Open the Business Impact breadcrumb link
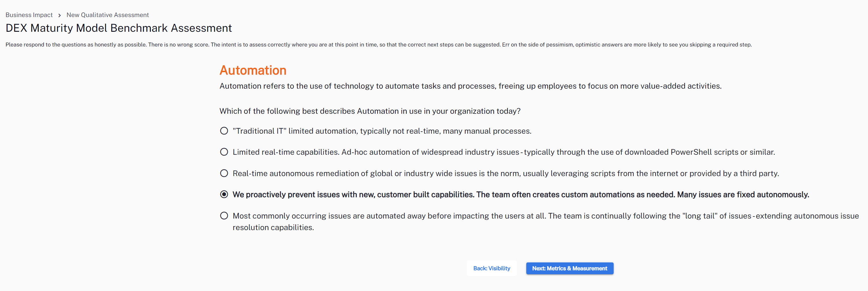This screenshot has height=291, width=868. pos(29,15)
